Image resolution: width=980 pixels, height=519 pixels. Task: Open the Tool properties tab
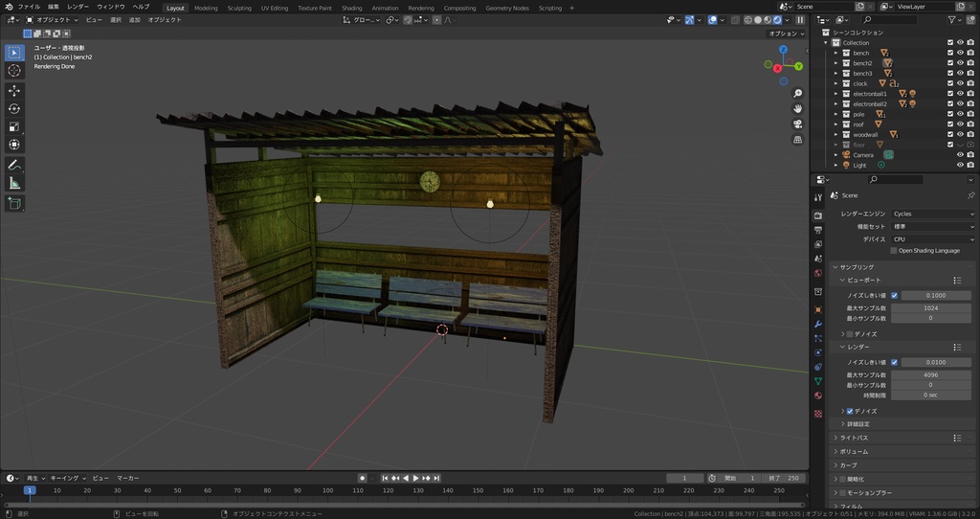click(818, 197)
